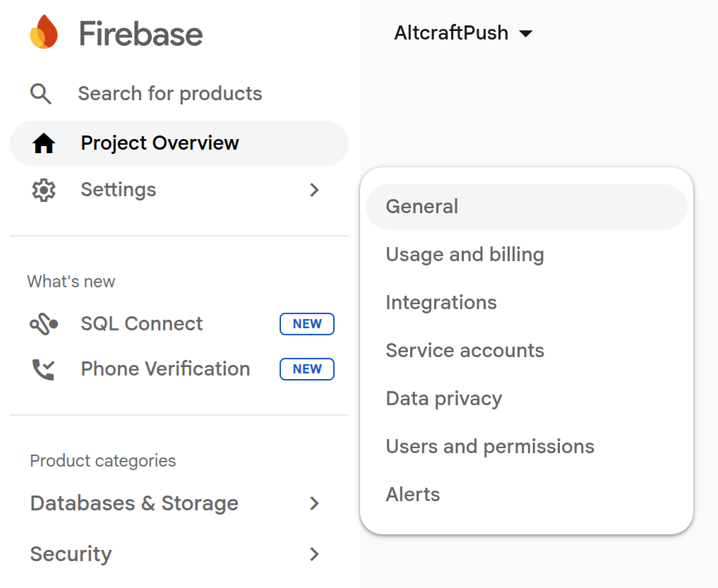The image size is (718, 588).
Task: Open the Alerts menu item
Action: 527,495
